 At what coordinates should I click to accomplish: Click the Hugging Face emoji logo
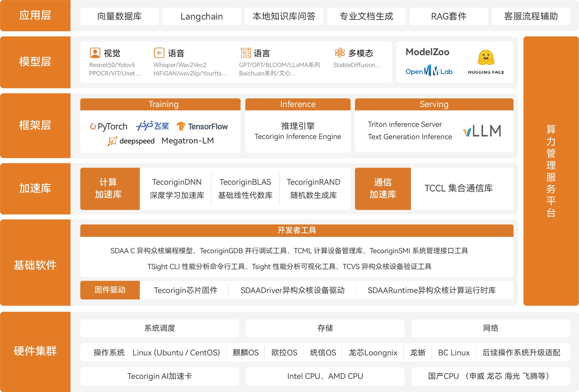[486, 58]
